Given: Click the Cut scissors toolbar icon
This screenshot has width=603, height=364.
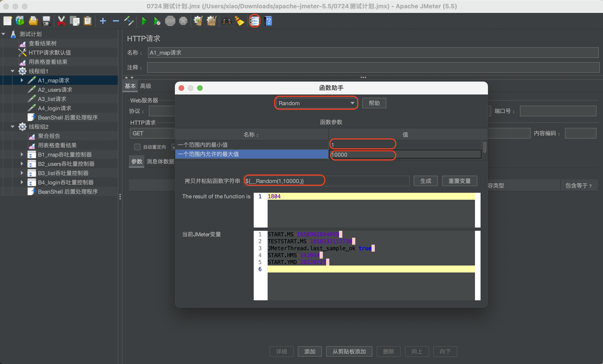Looking at the screenshot, I should (61, 21).
